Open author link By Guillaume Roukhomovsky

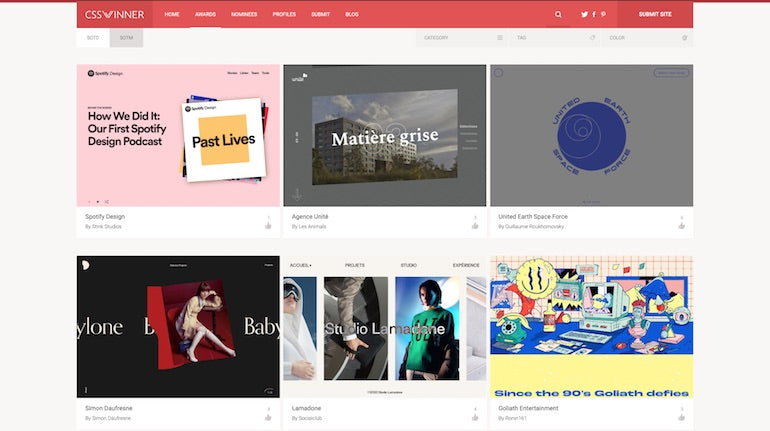[x=531, y=227]
